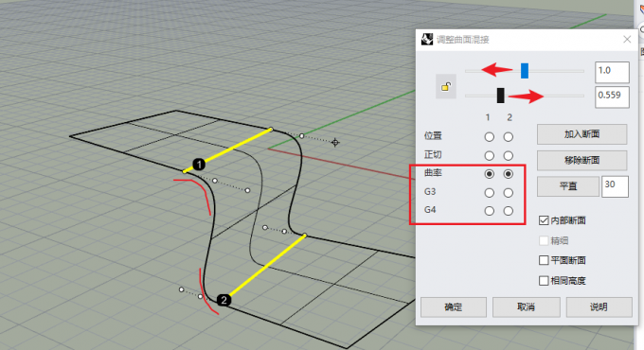Click the blue first slider handle
Viewport: 644px width, 350px height.
point(525,71)
